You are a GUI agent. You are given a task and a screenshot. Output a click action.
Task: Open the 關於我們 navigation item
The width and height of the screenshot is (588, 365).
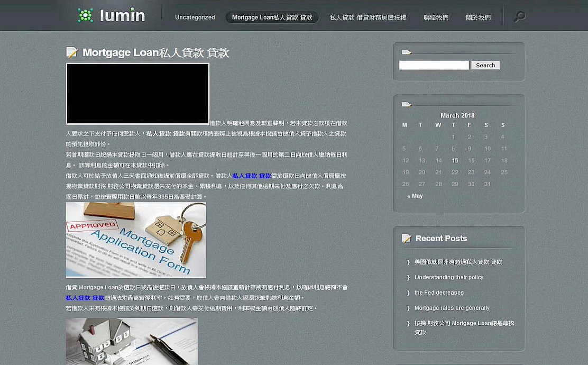click(478, 17)
